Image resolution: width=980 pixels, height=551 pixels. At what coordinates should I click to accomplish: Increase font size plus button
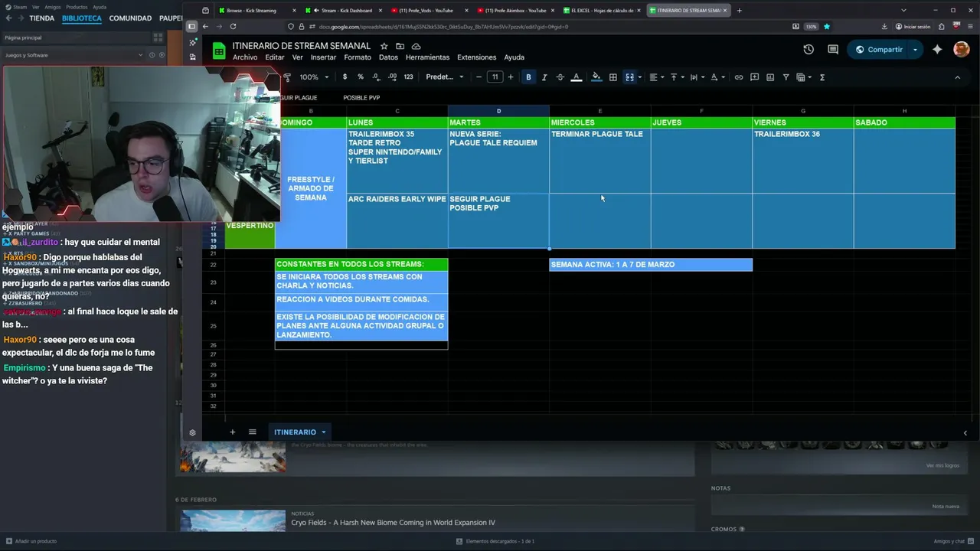pyautogui.click(x=511, y=77)
